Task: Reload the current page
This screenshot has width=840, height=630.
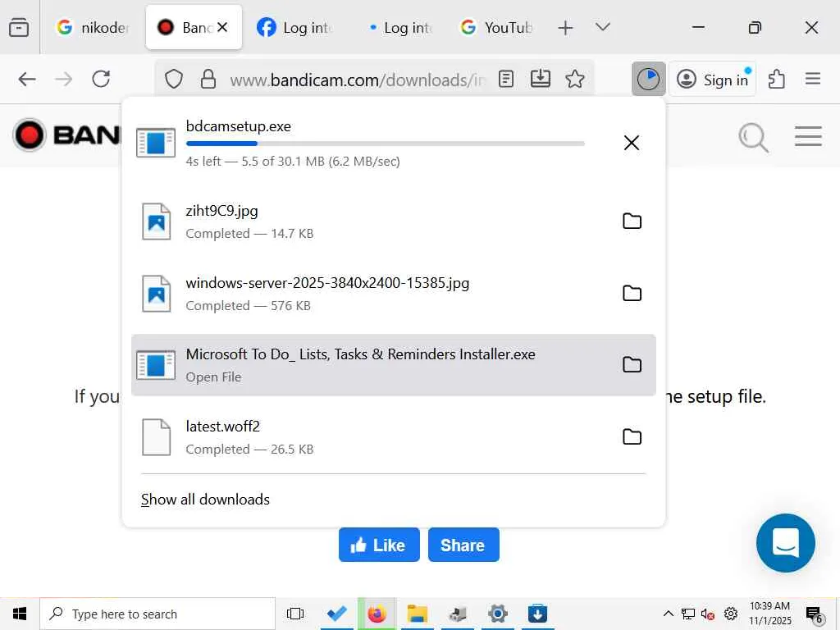Action: (x=101, y=80)
